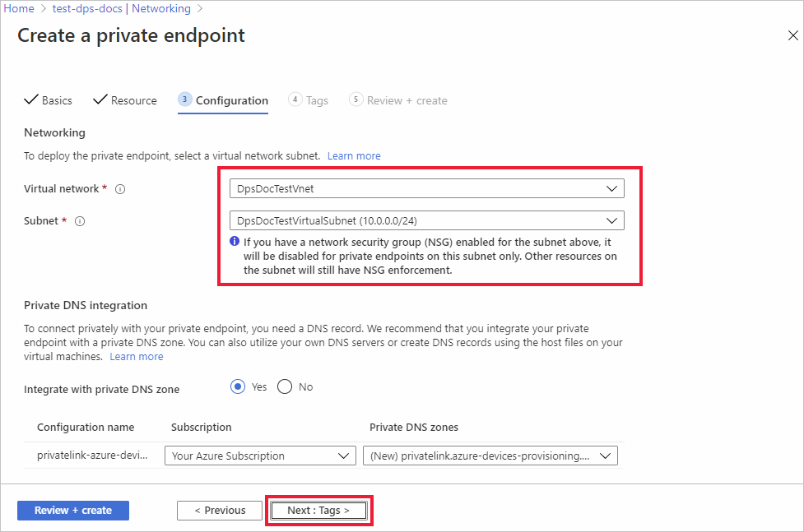The width and height of the screenshot is (804, 532).
Task: Go back with the Previous button
Action: point(220,511)
